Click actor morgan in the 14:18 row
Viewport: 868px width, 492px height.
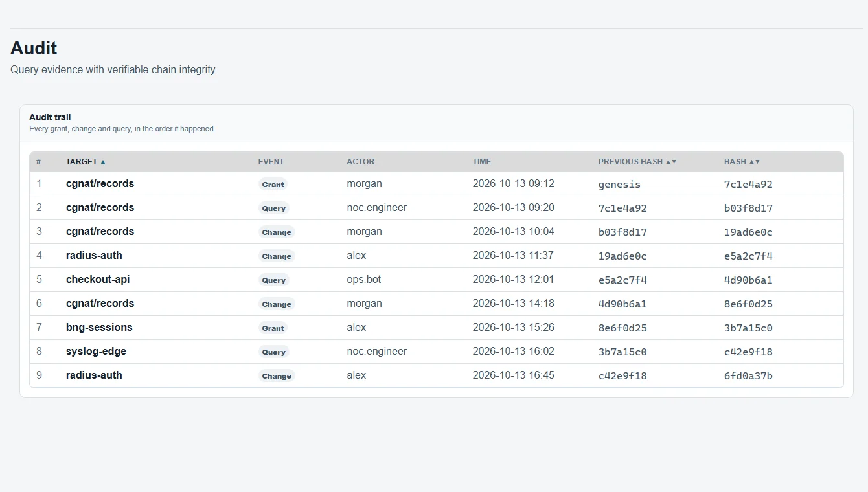(x=364, y=304)
